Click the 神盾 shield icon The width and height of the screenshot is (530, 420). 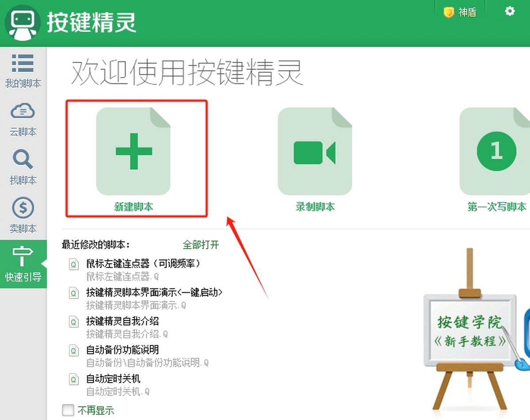(x=449, y=12)
